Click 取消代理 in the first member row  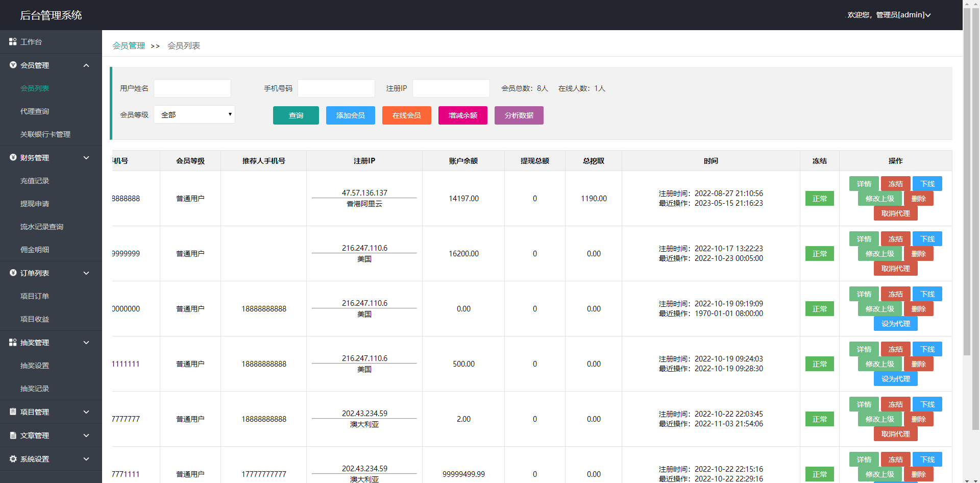pyautogui.click(x=895, y=213)
